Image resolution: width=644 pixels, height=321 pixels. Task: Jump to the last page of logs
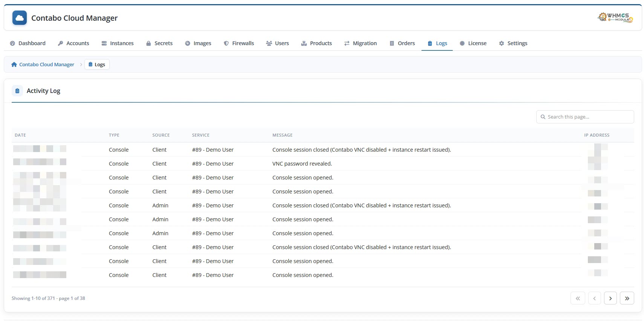tap(627, 298)
